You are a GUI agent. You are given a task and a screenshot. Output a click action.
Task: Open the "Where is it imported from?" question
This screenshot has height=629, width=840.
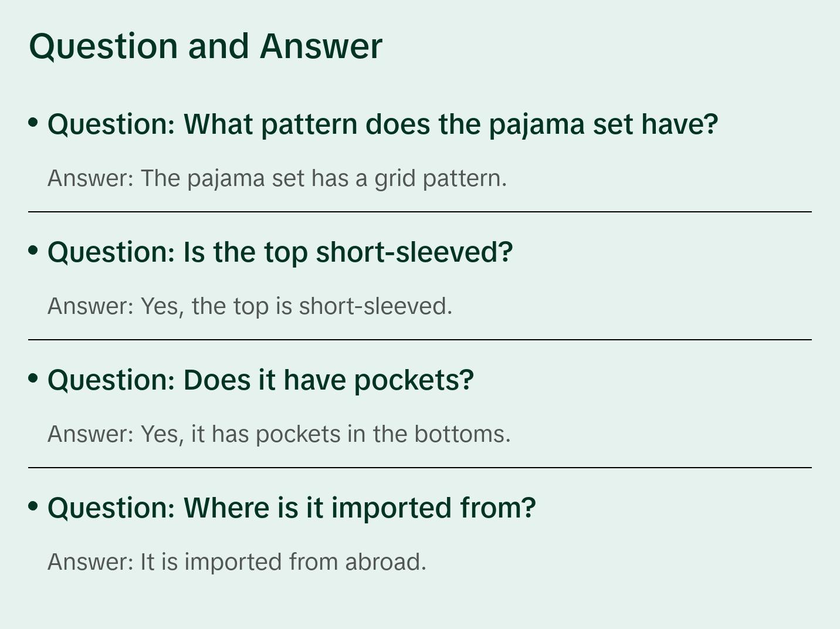(x=292, y=508)
